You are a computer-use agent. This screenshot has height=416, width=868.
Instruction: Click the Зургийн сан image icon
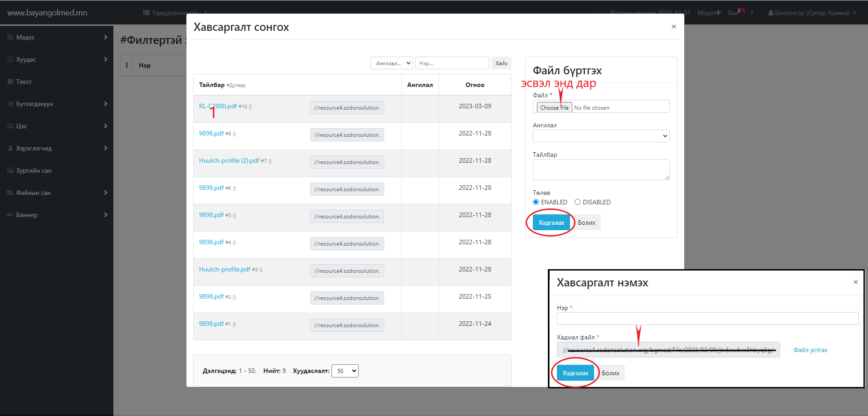[10, 170]
